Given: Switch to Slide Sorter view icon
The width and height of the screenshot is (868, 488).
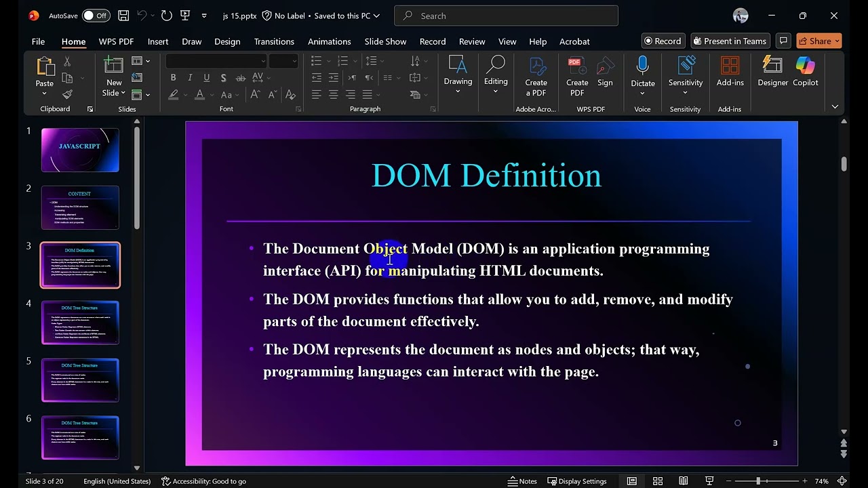Looking at the screenshot, I should click(658, 481).
